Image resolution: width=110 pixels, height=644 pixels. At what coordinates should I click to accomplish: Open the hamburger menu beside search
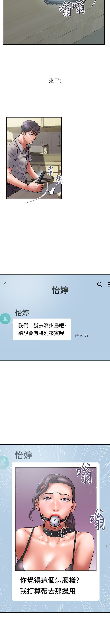point(109,284)
